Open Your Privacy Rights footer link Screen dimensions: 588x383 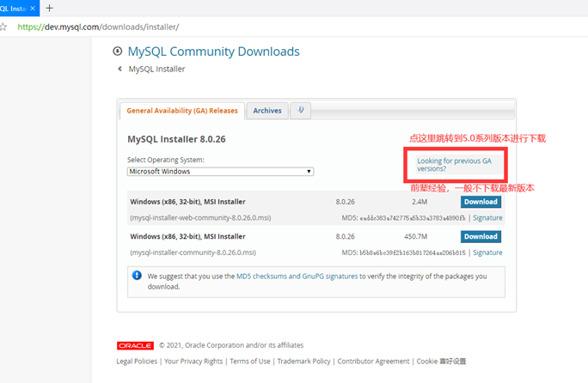tap(193, 362)
